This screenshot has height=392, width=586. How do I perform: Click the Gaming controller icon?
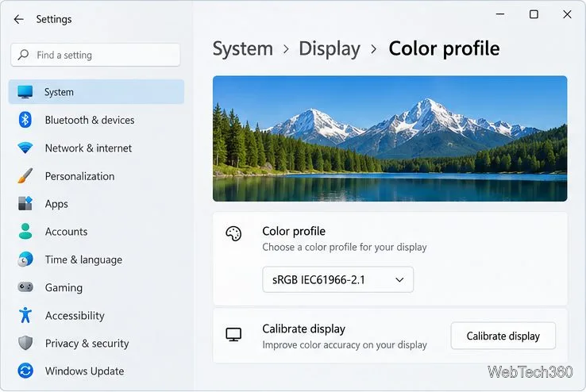point(25,287)
